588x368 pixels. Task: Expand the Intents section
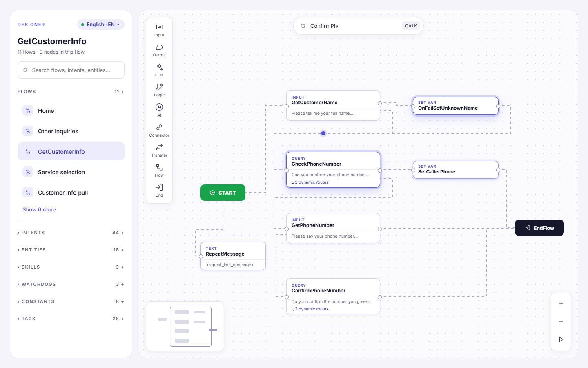tap(71, 233)
